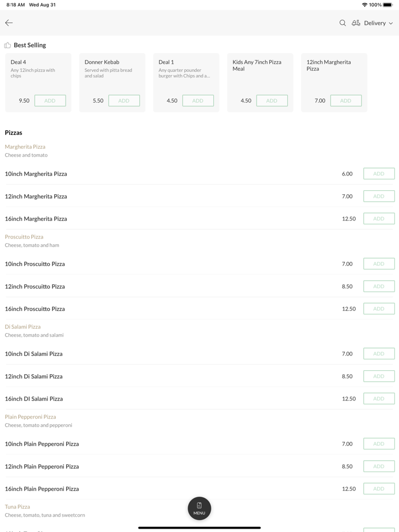Tap 10inch Margherita Pizza item name

pos(36,174)
